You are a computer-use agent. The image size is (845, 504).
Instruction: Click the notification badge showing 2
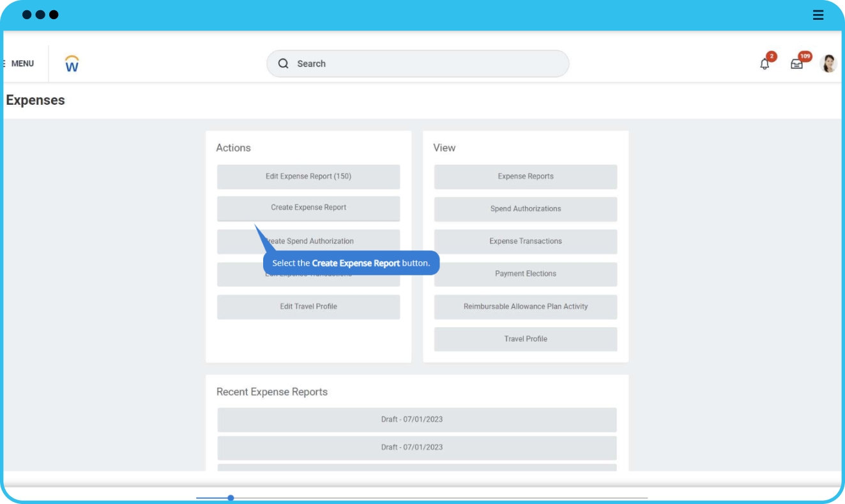pos(772,56)
